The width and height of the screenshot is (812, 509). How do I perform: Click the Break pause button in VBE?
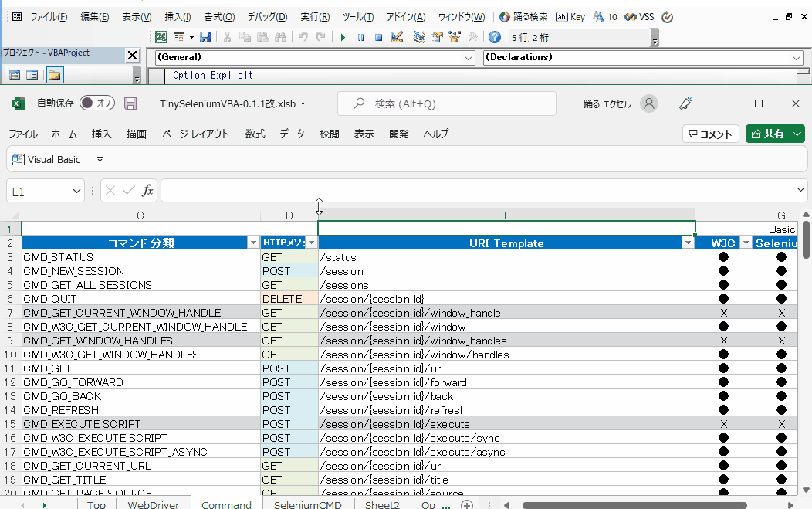tap(361, 37)
